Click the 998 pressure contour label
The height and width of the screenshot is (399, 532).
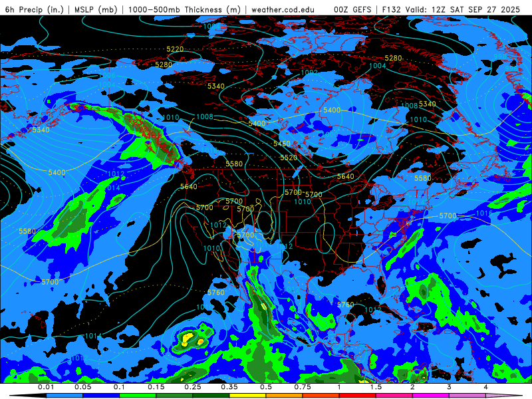point(500,57)
